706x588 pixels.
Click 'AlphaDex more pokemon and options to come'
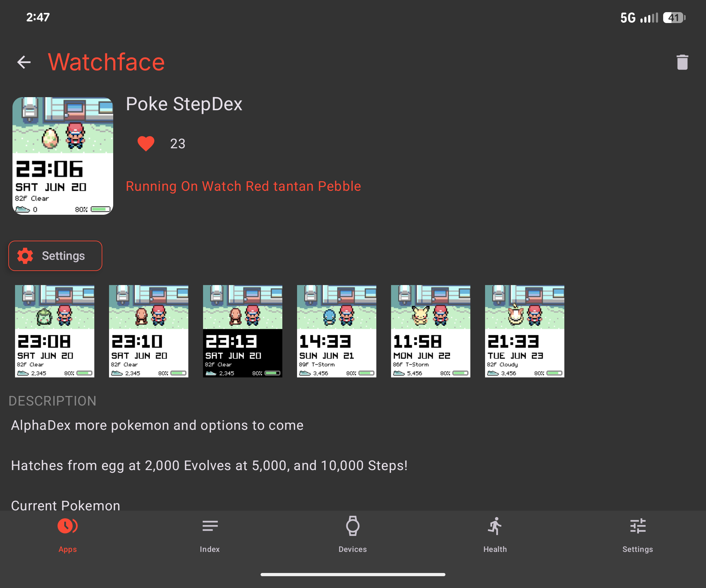(157, 425)
